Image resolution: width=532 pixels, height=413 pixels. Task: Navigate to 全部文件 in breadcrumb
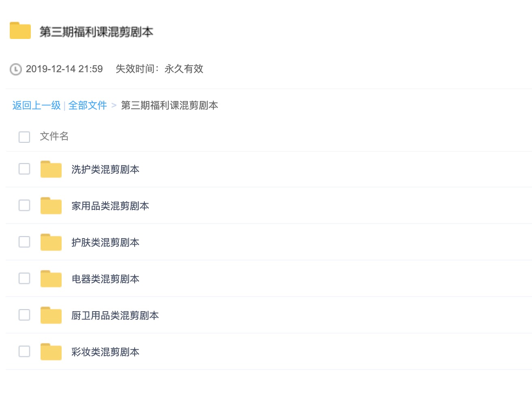coord(88,105)
